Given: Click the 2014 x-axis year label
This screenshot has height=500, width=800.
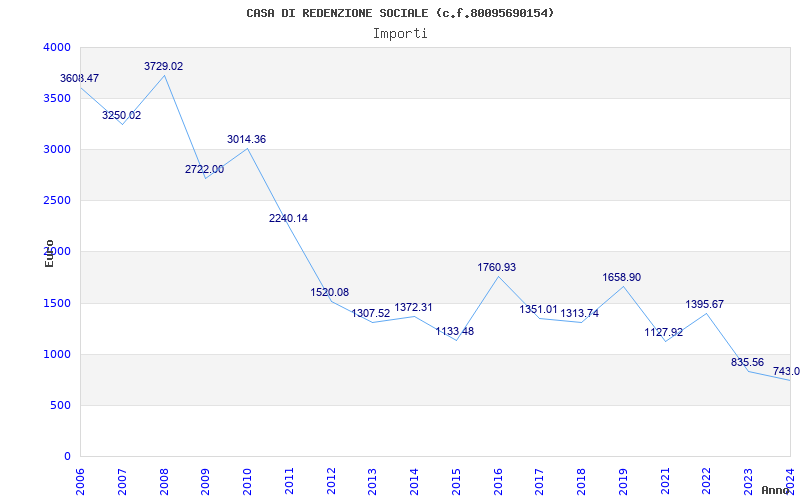Looking at the screenshot, I should pos(415,481).
